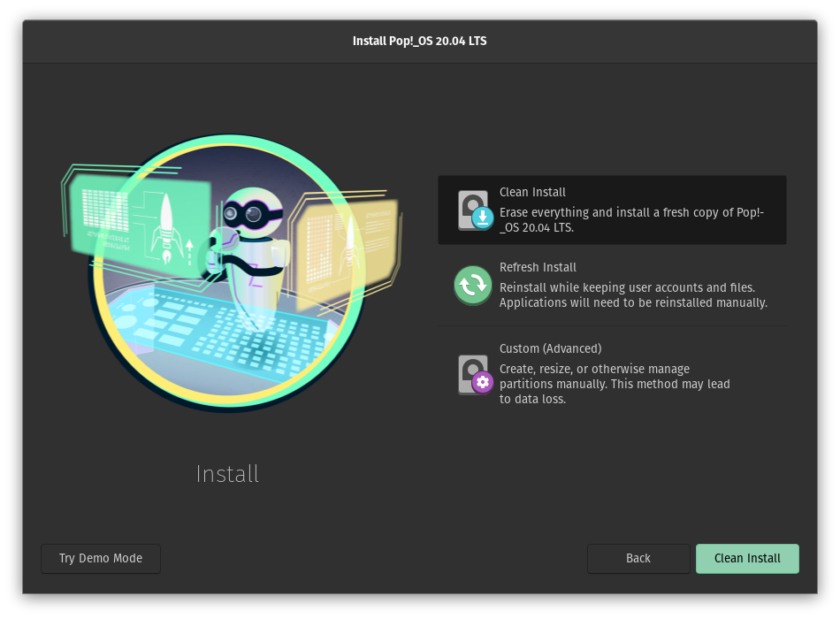This screenshot has width=840, height=619.
Task: Click the 'Install Pop!_OS 20.04 LTS' window title
Action: tap(419, 42)
